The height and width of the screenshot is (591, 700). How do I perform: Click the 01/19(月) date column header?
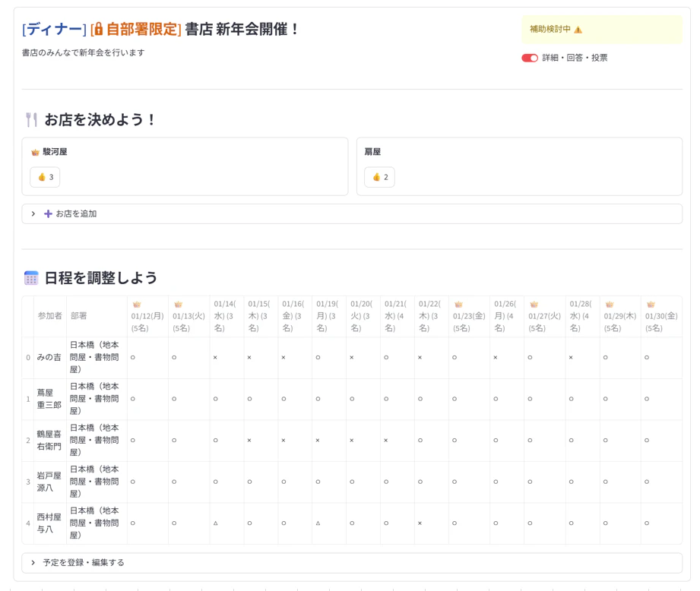click(328, 316)
